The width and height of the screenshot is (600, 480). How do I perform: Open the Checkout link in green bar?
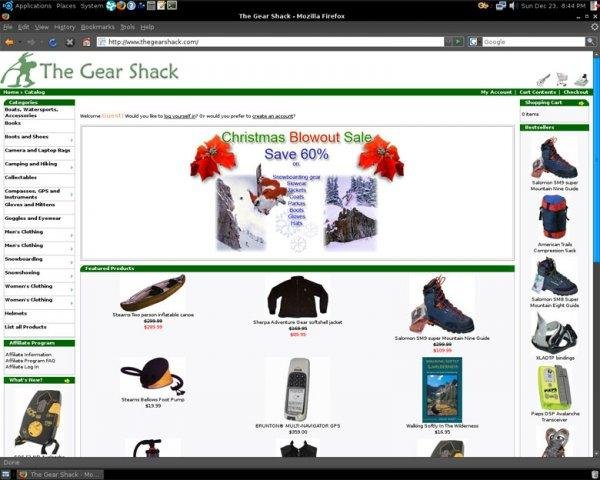(576, 92)
